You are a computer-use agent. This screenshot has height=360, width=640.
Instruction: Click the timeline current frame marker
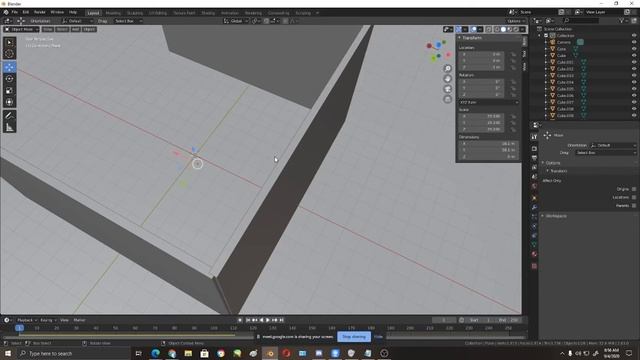tap(19, 328)
